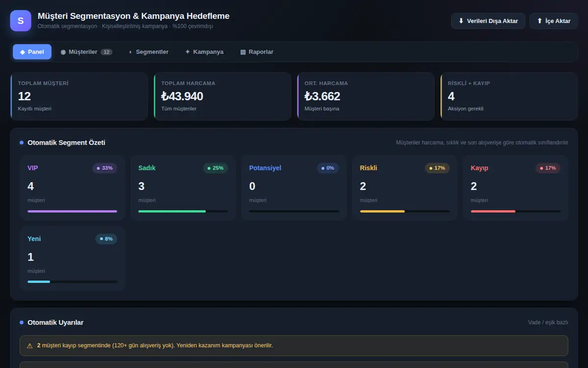
Task: Switch to the Panel tab
Action: click(x=32, y=52)
